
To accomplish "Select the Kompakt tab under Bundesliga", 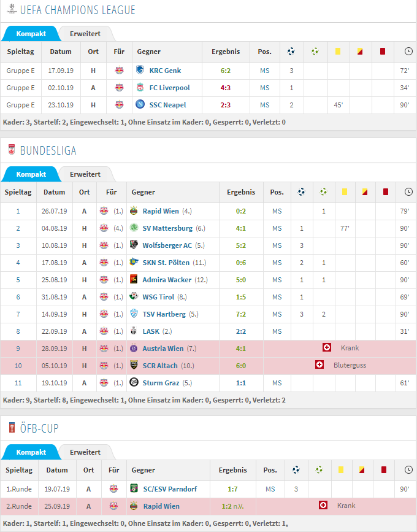I will (31, 174).
